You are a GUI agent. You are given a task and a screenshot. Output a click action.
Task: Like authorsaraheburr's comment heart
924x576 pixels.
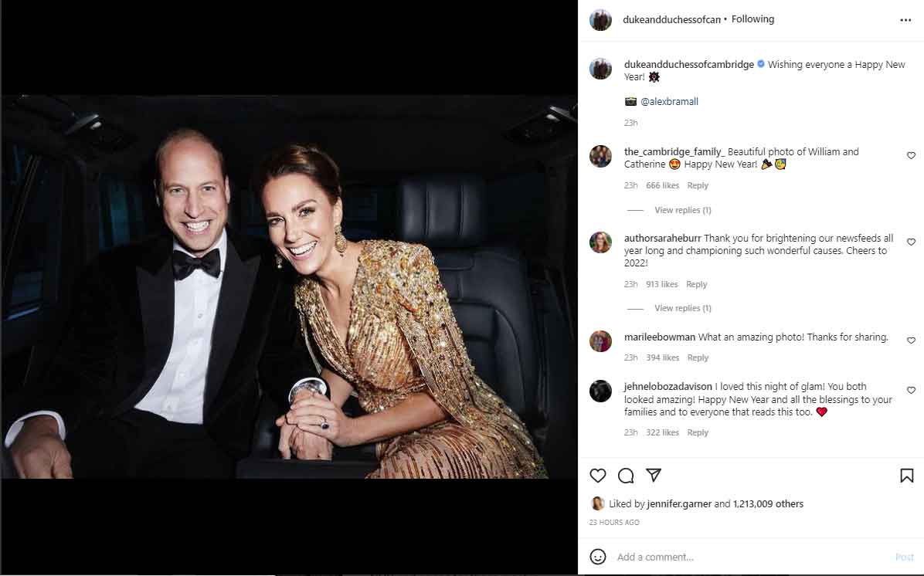(911, 242)
